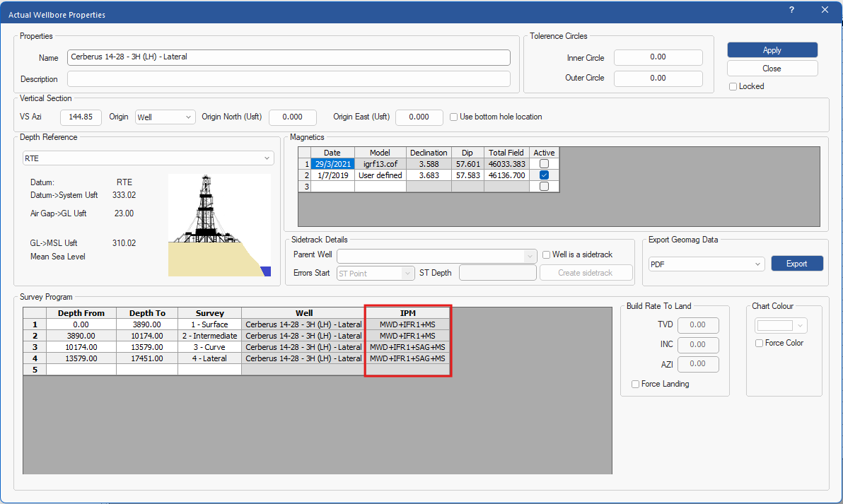Click the wellbore Name input field
The height and width of the screenshot is (504, 843).
point(289,57)
